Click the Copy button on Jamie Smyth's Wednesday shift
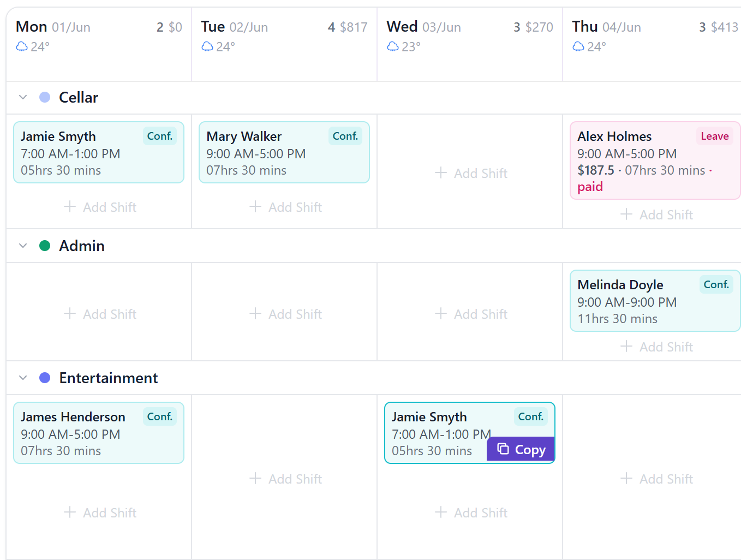This screenshot has height=560, width=741. pos(521,449)
